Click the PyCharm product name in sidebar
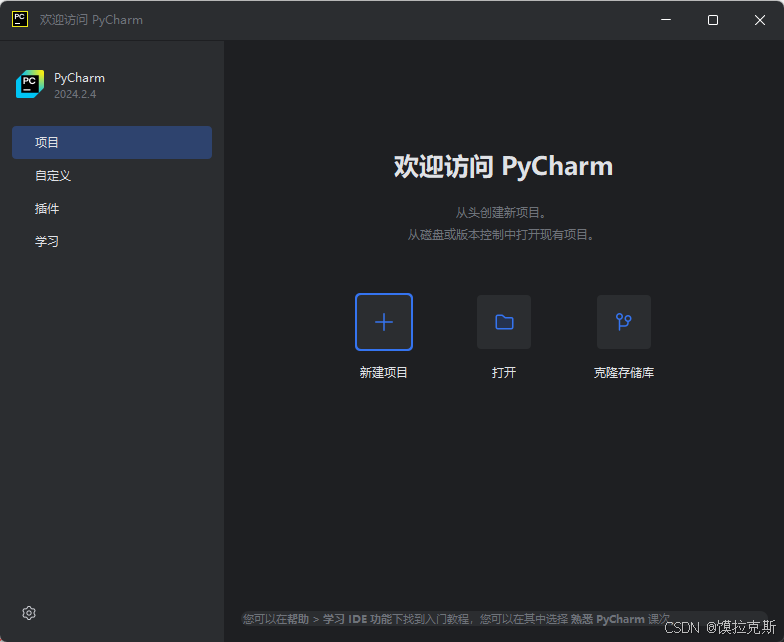This screenshot has width=784, height=642. tap(80, 78)
